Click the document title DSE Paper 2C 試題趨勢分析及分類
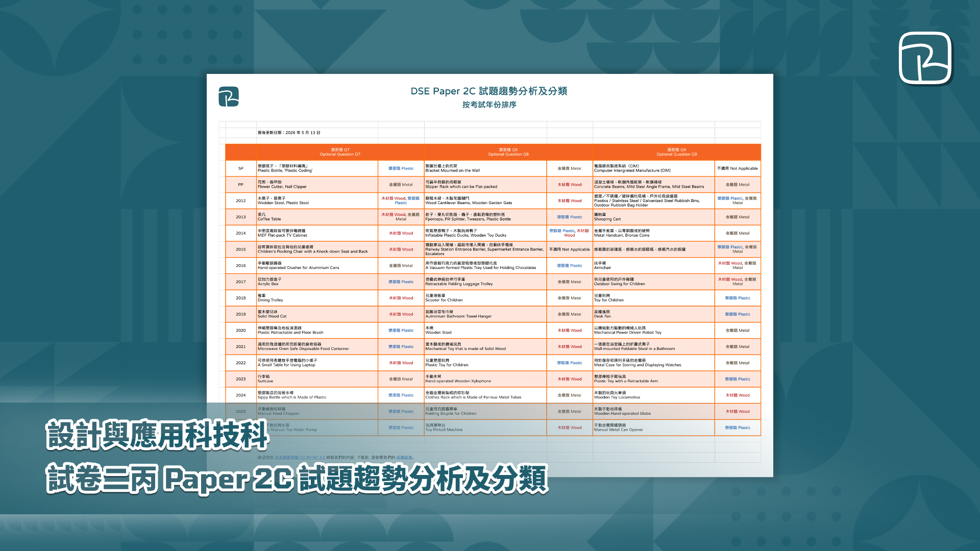This screenshot has width=980, height=551. tap(489, 91)
